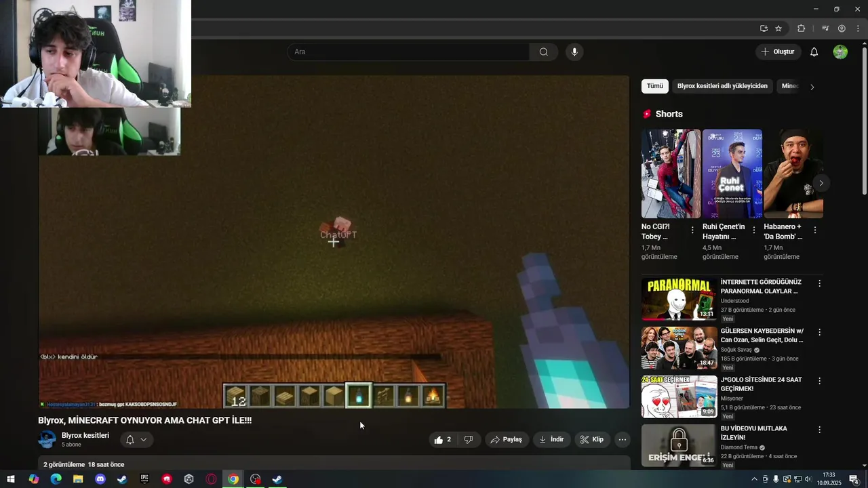Screen dimensions: 868x488
Task: Activate voice search microphone icon
Action: click(x=574, y=52)
